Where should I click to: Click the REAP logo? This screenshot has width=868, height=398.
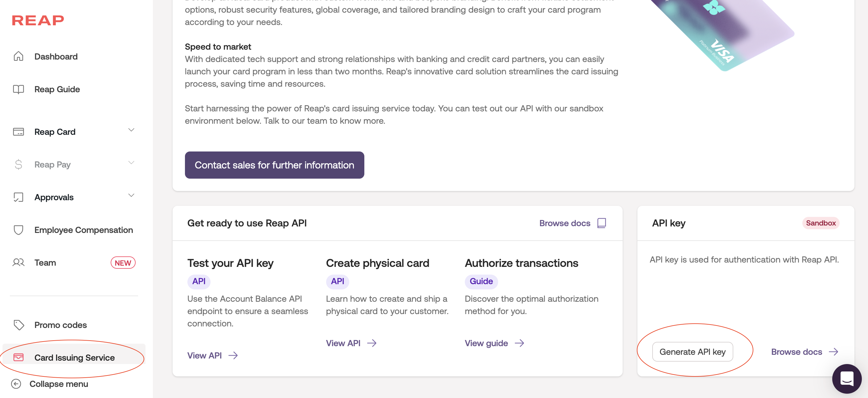[x=38, y=21]
